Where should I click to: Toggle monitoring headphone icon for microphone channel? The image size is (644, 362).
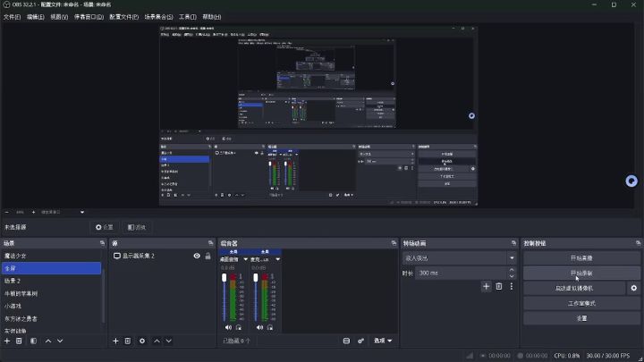tap(270, 327)
